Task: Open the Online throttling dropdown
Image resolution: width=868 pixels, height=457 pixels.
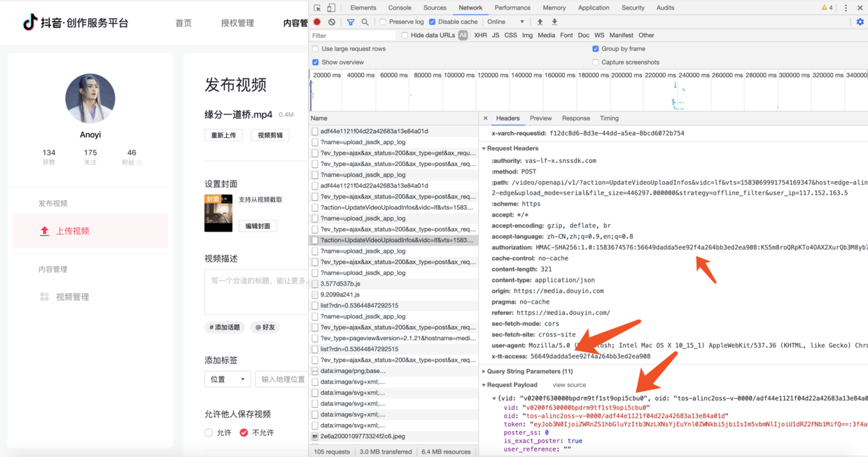Action: coord(506,22)
